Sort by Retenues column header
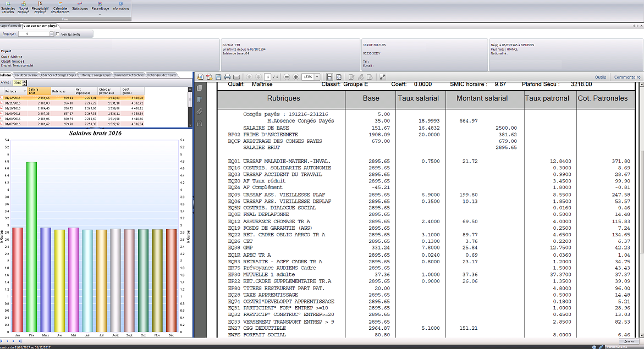The width and height of the screenshot is (644, 349). [62, 91]
